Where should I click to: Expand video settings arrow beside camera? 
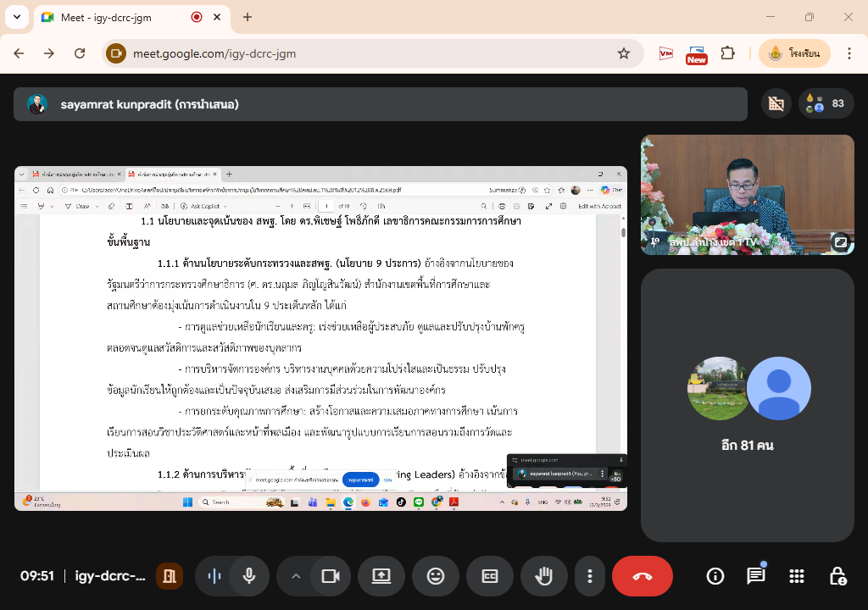[x=296, y=576]
